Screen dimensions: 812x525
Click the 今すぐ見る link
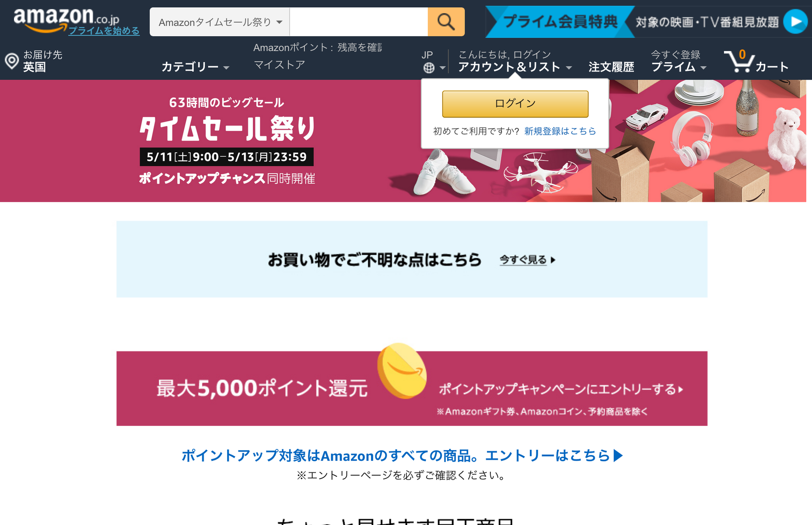pyautogui.click(x=527, y=260)
